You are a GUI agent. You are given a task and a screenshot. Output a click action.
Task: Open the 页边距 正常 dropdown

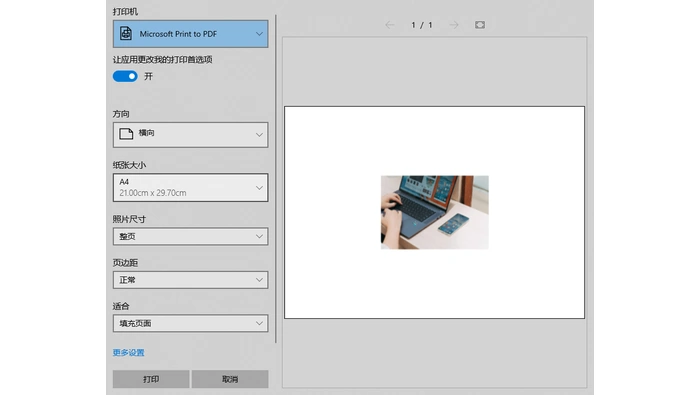pyautogui.click(x=191, y=280)
